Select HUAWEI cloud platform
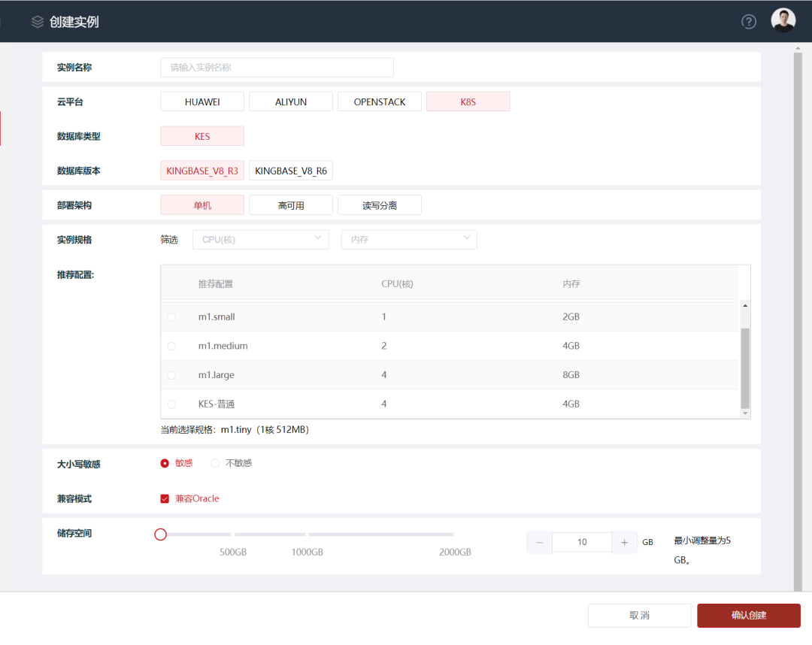The image size is (812, 645). (x=202, y=102)
